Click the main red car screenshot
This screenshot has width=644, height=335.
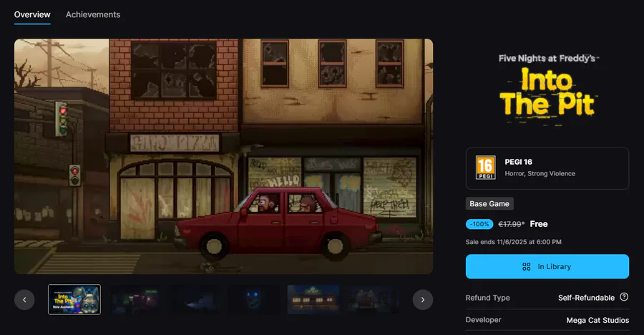click(x=223, y=156)
